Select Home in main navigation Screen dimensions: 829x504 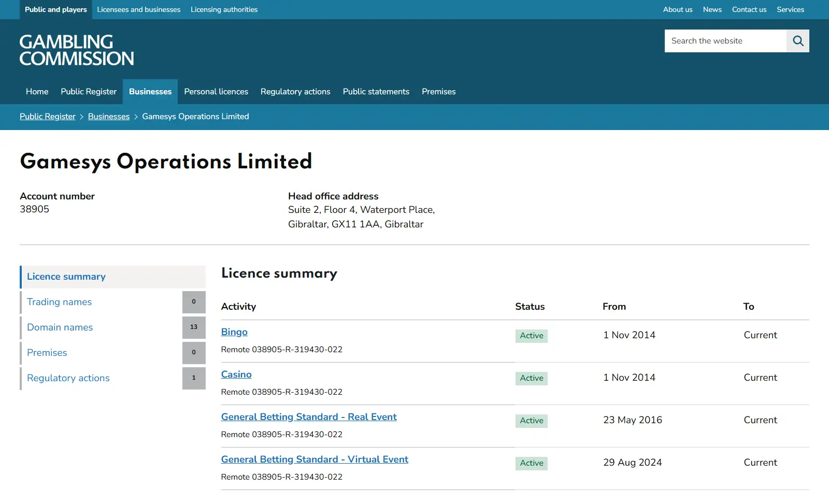pyautogui.click(x=37, y=92)
